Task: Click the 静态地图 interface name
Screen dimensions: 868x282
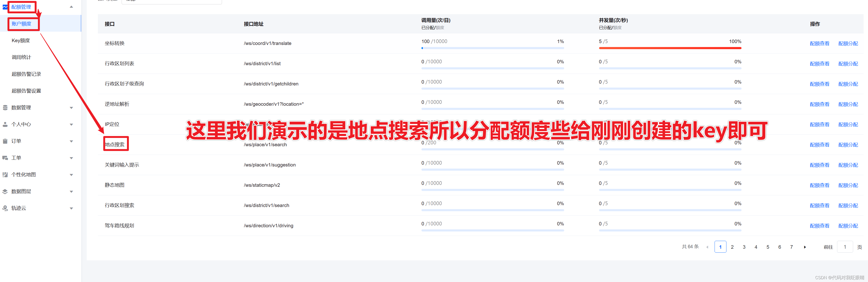Action: (115, 185)
